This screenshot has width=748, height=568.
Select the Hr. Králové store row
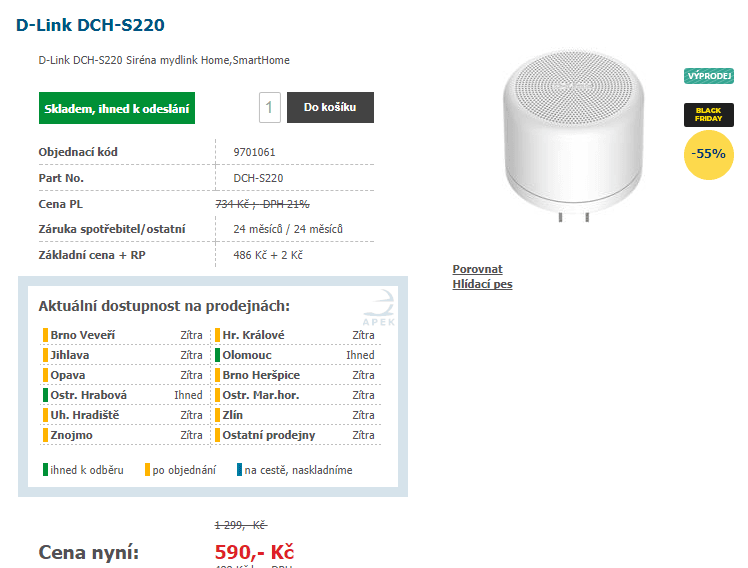click(295, 335)
